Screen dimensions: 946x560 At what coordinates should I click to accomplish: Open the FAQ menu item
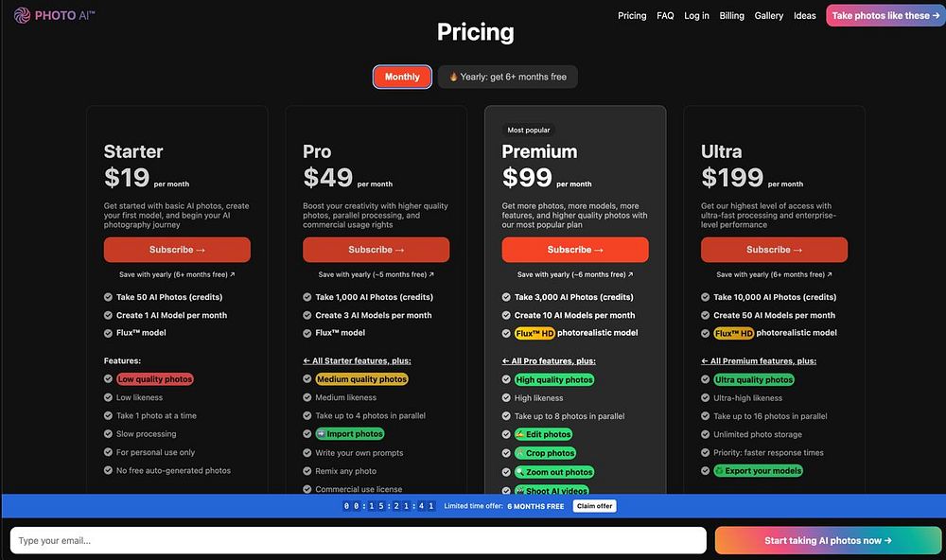(x=665, y=16)
